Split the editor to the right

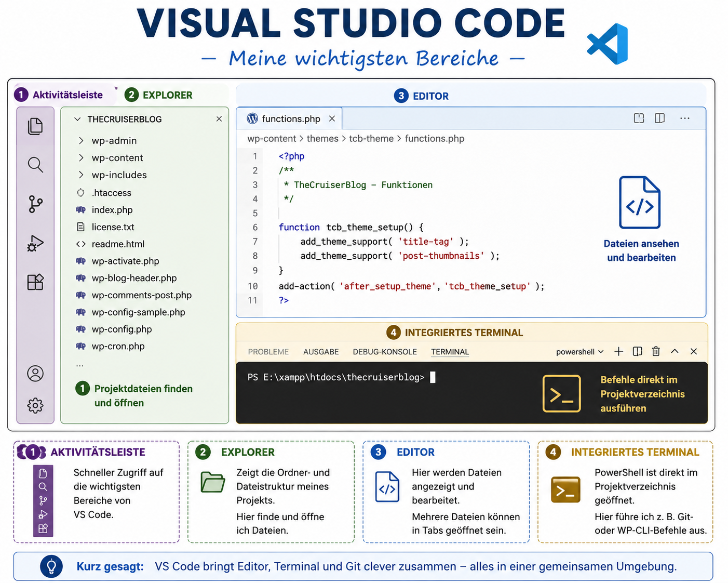point(659,118)
